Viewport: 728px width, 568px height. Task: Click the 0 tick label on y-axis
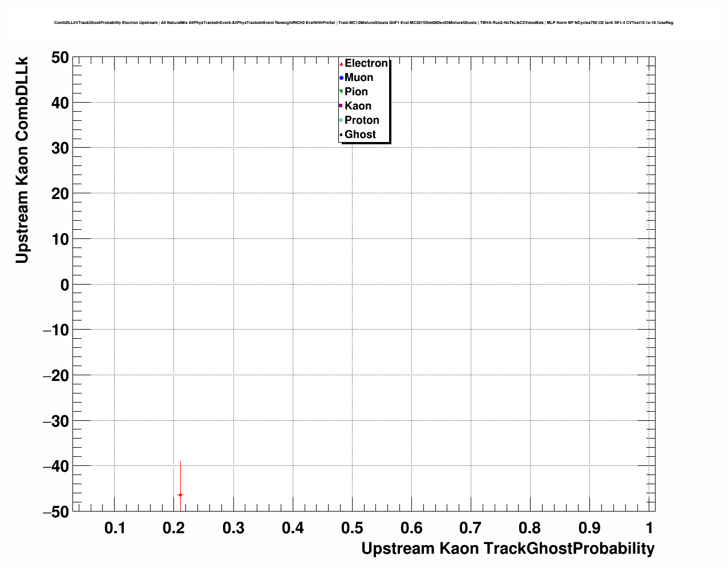[64, 285]
